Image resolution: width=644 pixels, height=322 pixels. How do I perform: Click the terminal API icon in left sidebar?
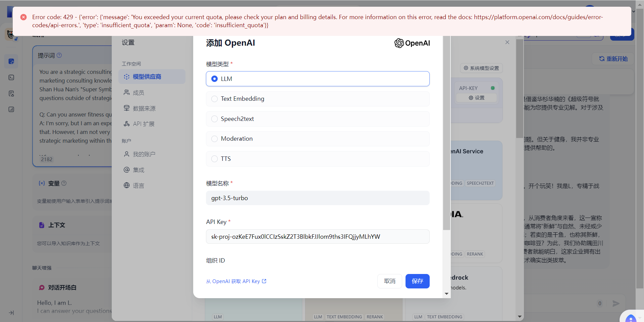[11, 78]
